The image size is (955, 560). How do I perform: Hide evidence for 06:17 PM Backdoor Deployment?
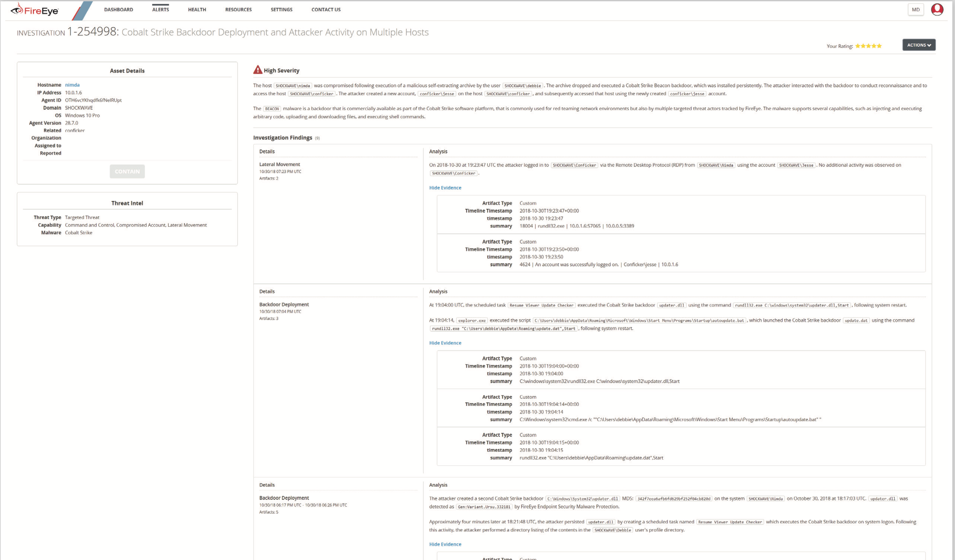click(445, 544)
